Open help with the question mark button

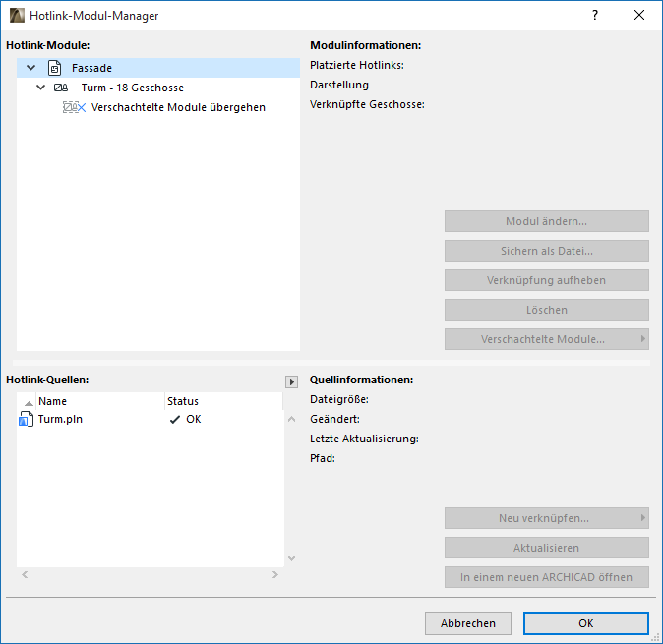[595, 15]
